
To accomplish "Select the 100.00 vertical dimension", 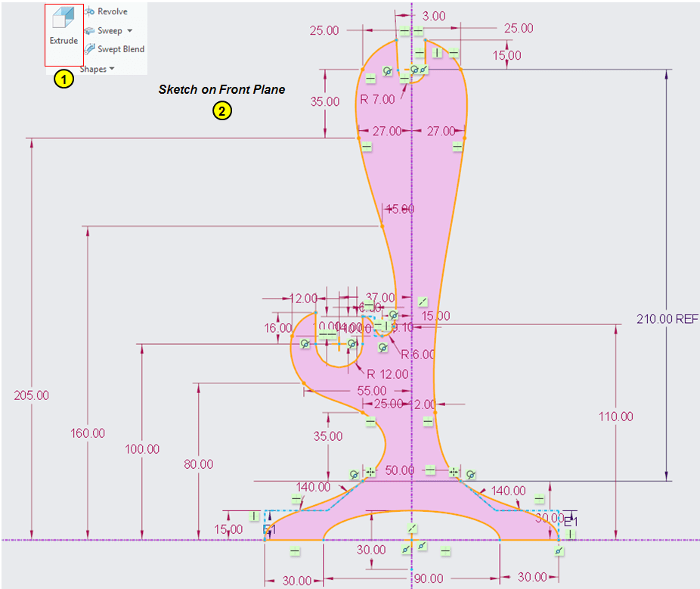I will (x=142, y=448).
